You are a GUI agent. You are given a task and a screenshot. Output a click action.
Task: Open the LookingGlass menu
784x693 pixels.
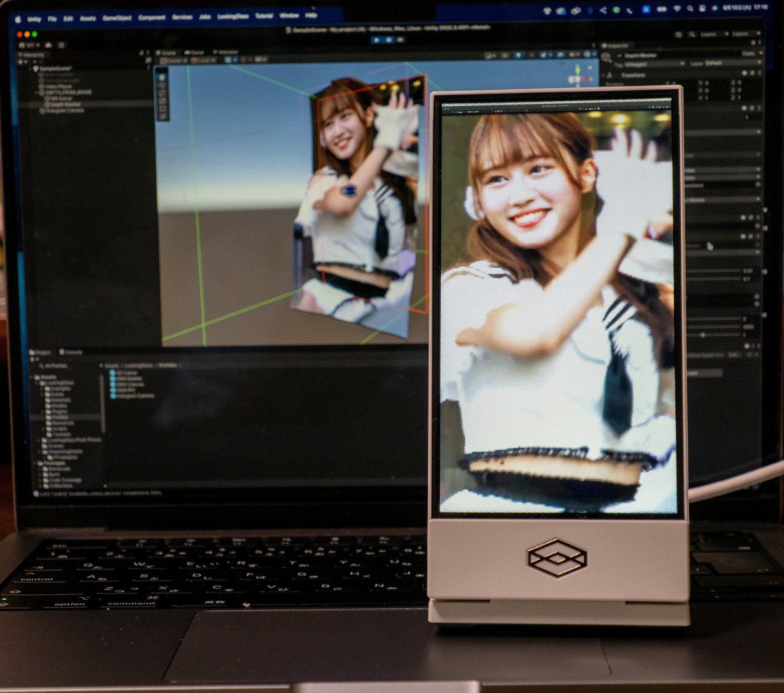233,16
